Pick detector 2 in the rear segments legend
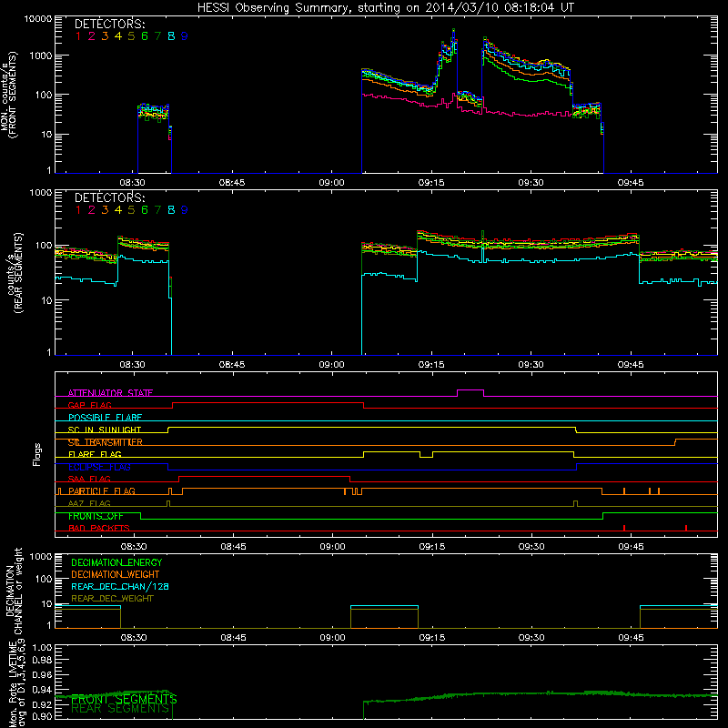This screenshot has height=728, width=728. pos(92,210)
